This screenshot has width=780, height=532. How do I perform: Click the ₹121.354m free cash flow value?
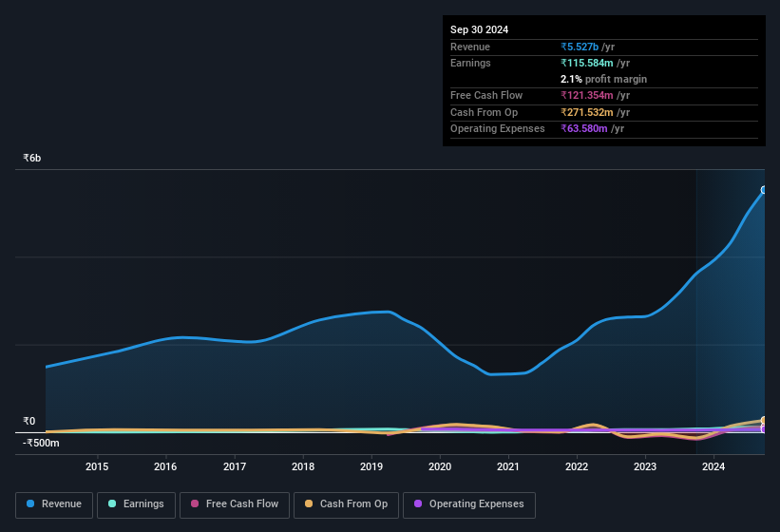[586, 95]
